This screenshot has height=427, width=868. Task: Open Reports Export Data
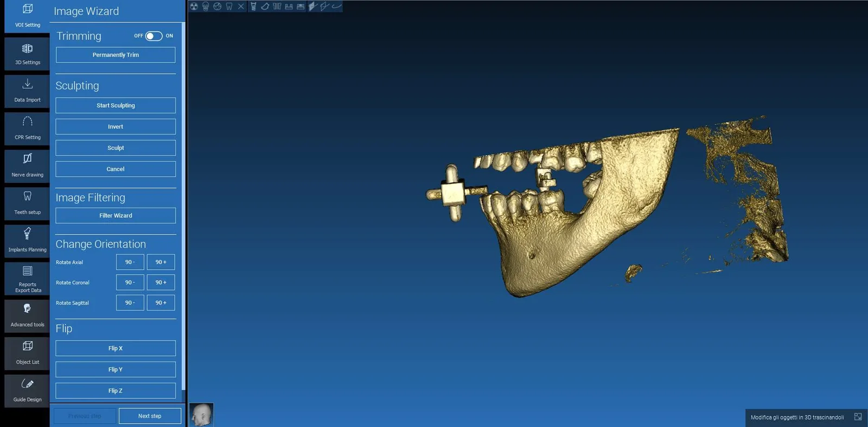tap(27, 279)
